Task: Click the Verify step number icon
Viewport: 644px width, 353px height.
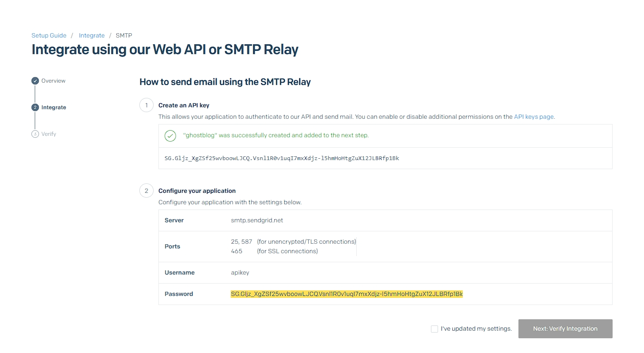Action: tap(35, 134)
